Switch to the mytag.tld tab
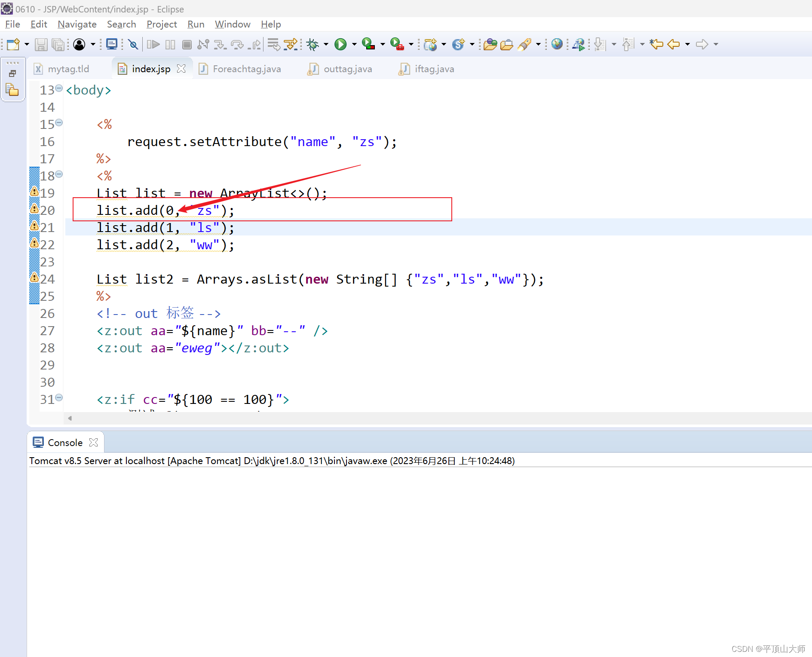The height and width of the screenshot is (657, 812). tap(69, 69)
